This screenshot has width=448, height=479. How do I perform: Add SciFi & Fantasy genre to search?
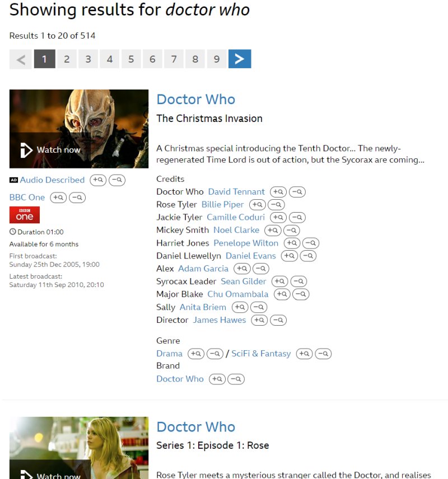point(304,354)
